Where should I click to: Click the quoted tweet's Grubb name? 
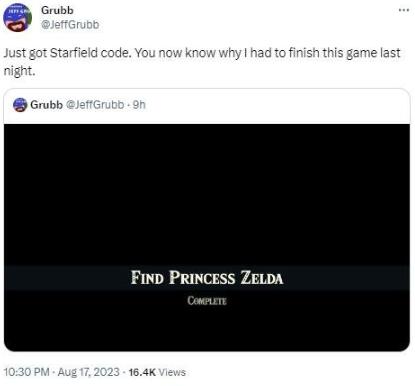tap(46, 105)
